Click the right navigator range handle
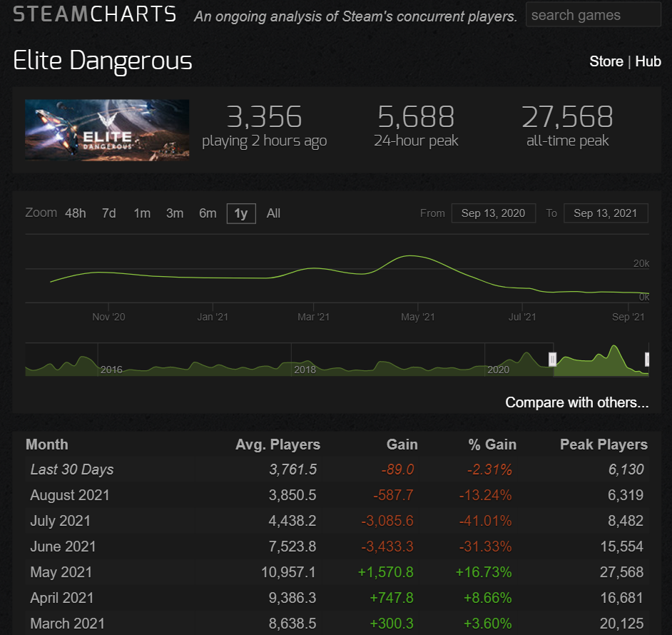The image size is (672, 635). (x=647, y=360)
